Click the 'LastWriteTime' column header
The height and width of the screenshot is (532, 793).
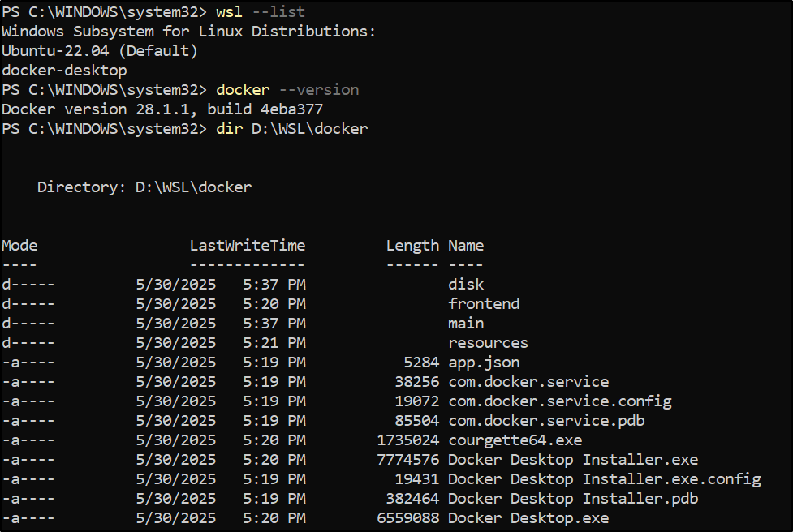[248, 246]
